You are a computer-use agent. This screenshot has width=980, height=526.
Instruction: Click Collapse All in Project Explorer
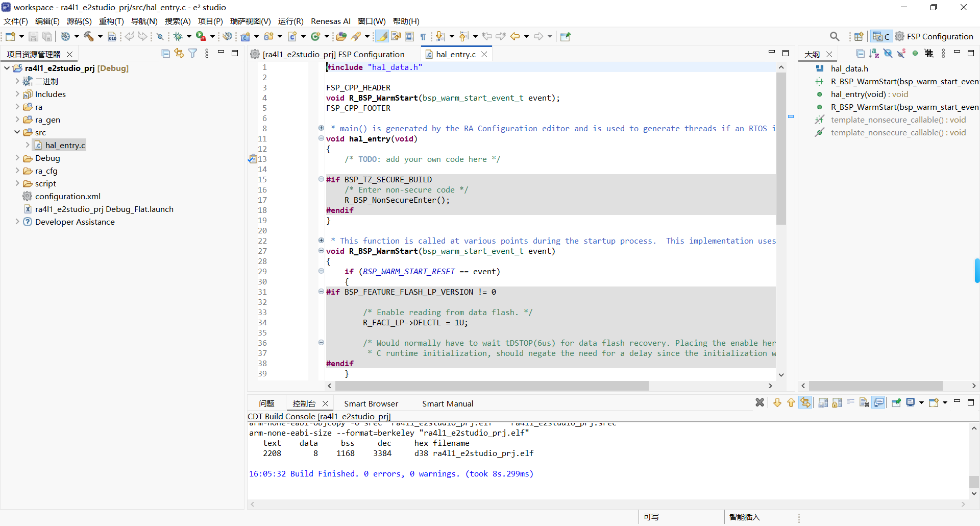[165, 54]
